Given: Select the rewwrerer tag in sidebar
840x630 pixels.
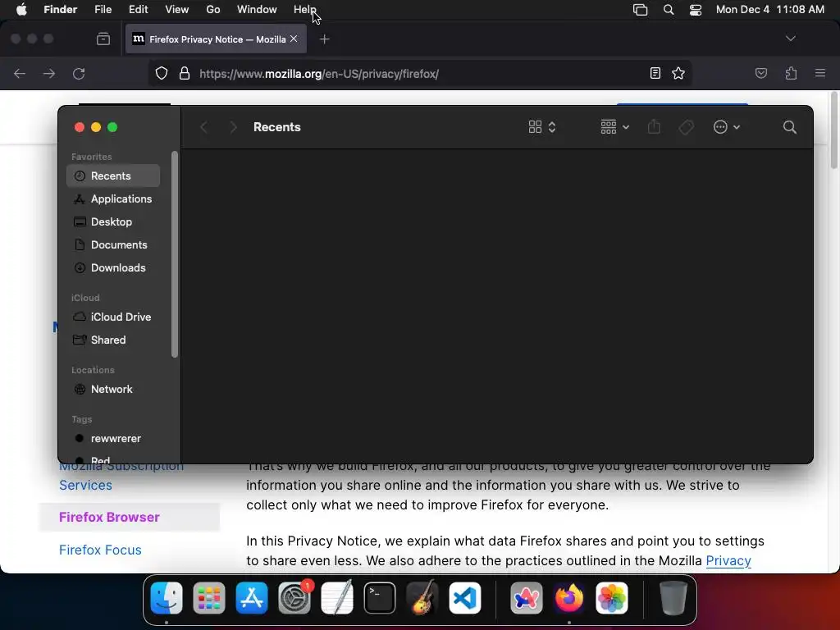Looking at the screenshot, I should 113,439.
